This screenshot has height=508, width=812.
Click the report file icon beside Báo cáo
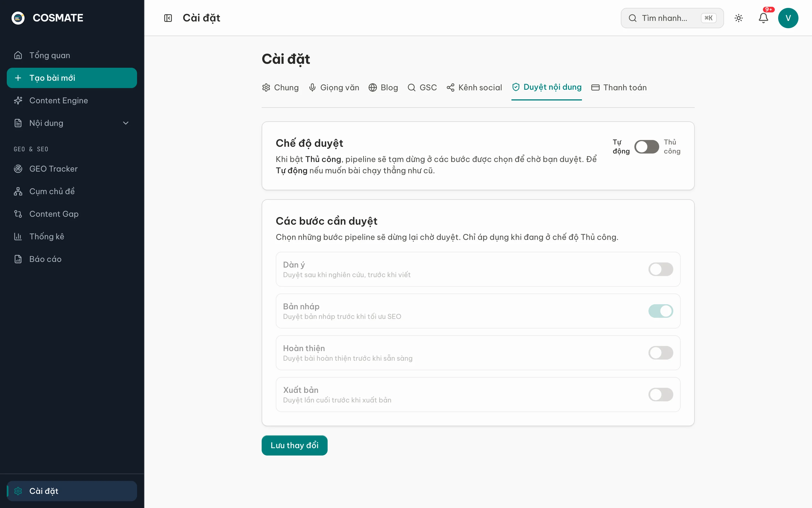18,259
